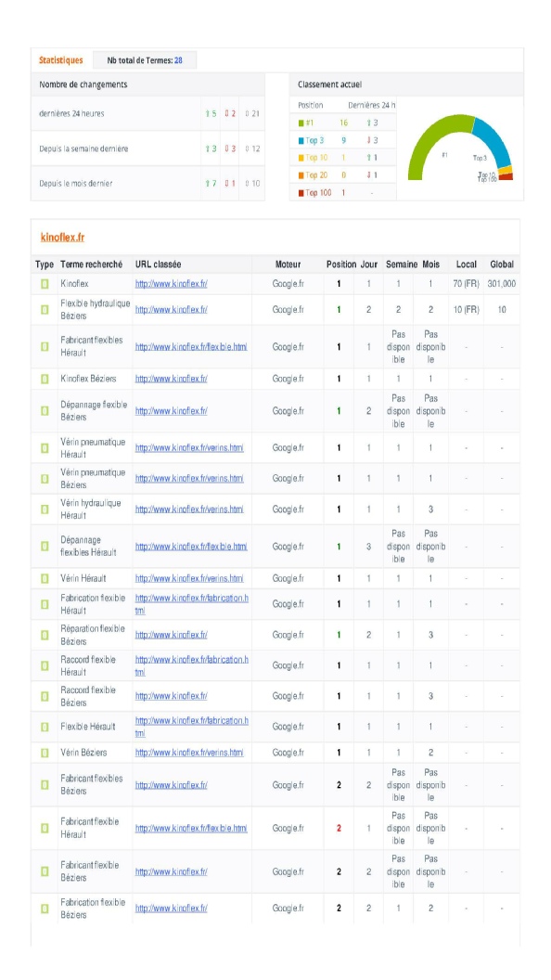Click the yellow Top 10 legend square

[x=301, y=158]
